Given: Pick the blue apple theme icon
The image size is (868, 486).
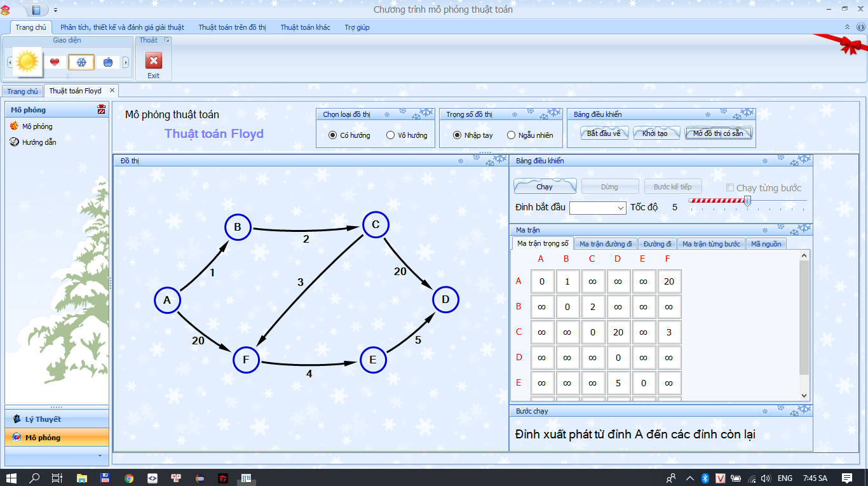Looking at the screenshot, I should click(107, 62).
